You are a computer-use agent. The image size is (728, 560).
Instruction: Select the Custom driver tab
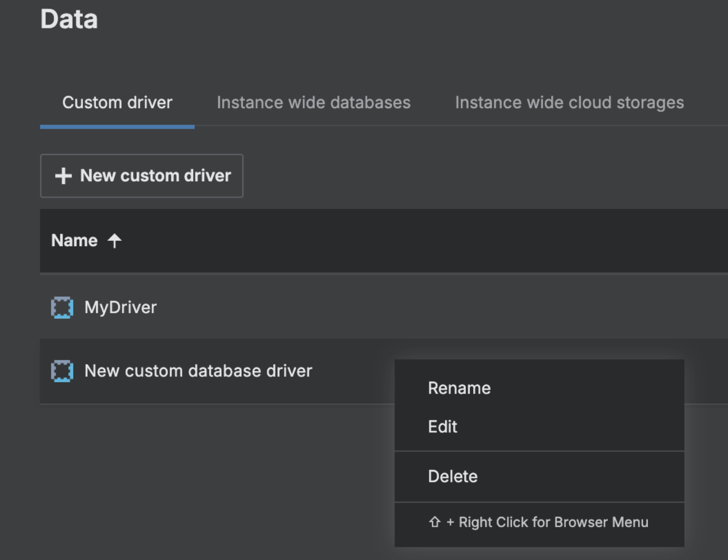tap(117, 102)
